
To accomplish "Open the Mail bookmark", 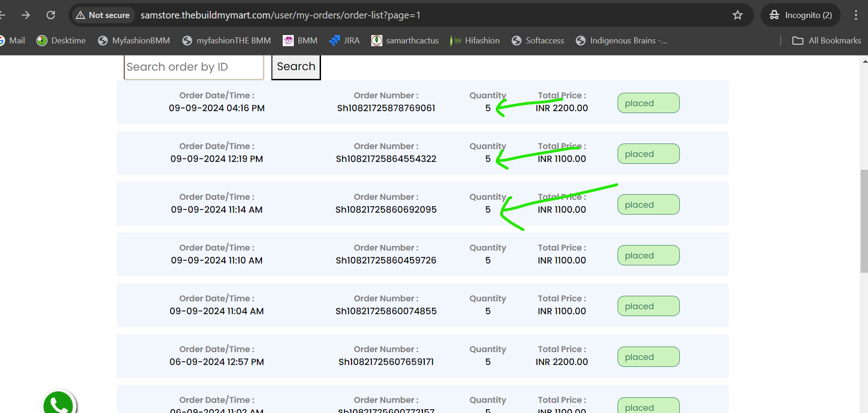I will tap(12, 41).
